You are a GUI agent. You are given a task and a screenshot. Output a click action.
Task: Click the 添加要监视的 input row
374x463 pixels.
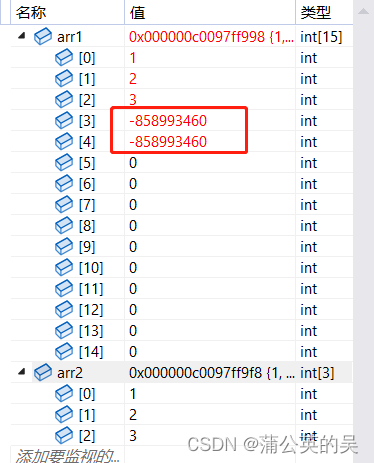tap(67, 455)
